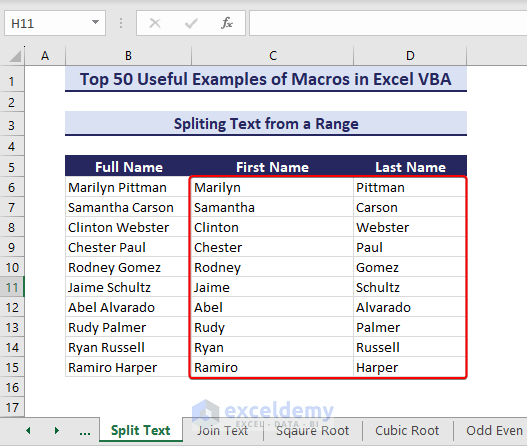This screenshot has height=446, width=527.
Task: Click the cell 'Ramiro Harper'
Action: click(x=127, y=367)
